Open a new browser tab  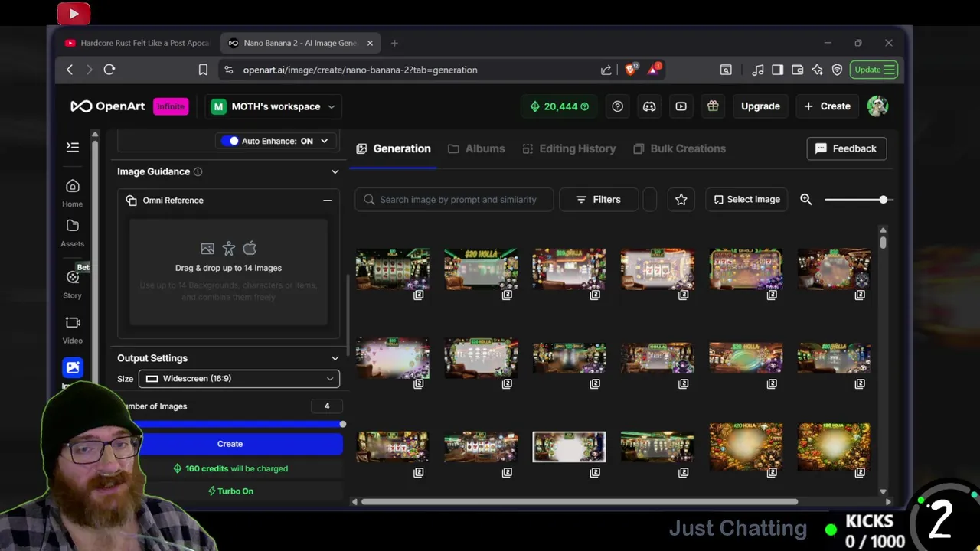point(394,43)
